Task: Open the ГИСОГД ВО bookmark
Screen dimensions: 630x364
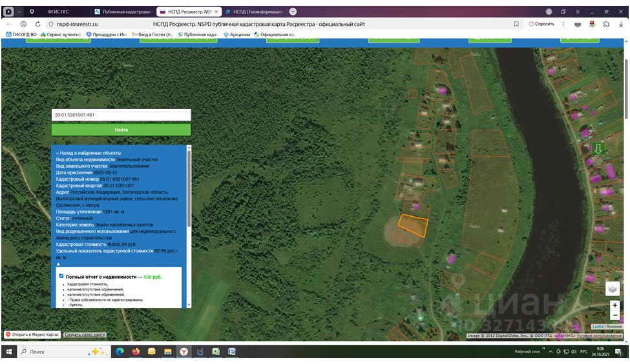Action: 21,34
